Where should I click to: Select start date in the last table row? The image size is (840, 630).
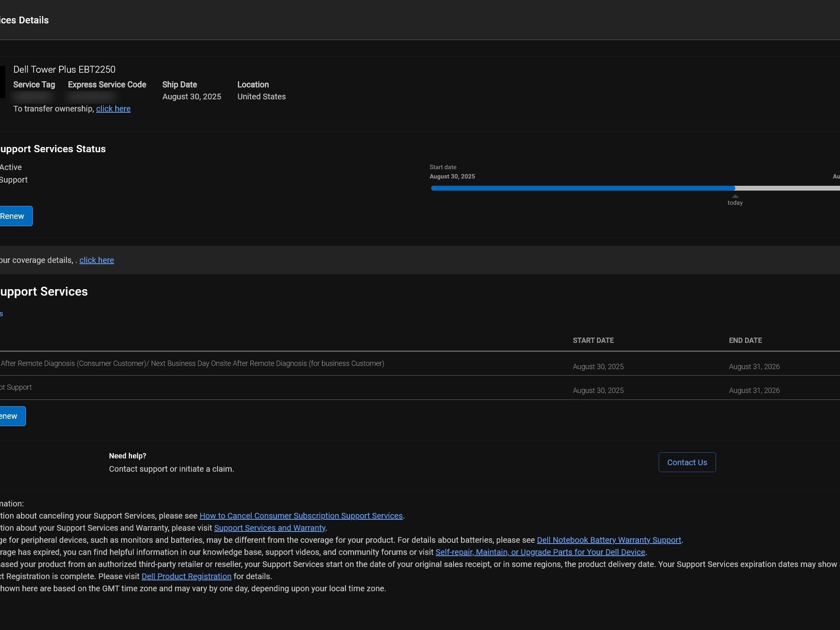[598, 390]
